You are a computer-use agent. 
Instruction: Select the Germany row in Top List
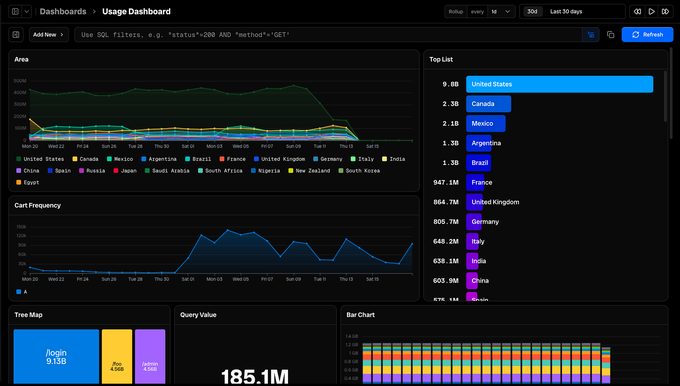[542, 222]
